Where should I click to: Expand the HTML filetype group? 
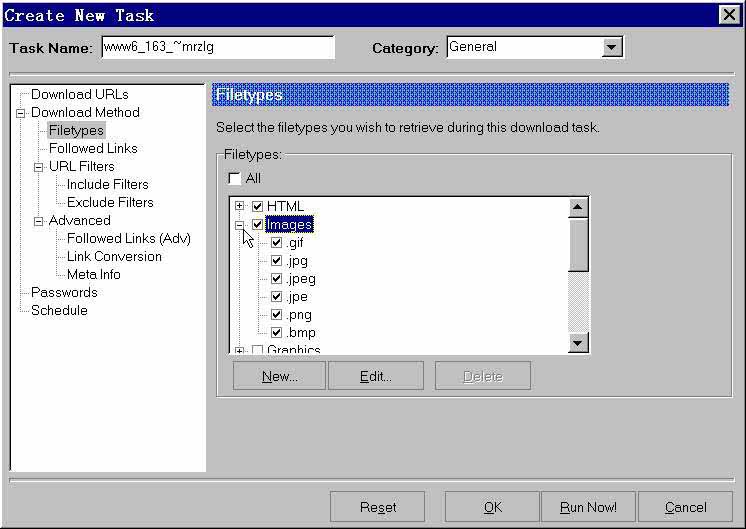[x=240, y=207]
